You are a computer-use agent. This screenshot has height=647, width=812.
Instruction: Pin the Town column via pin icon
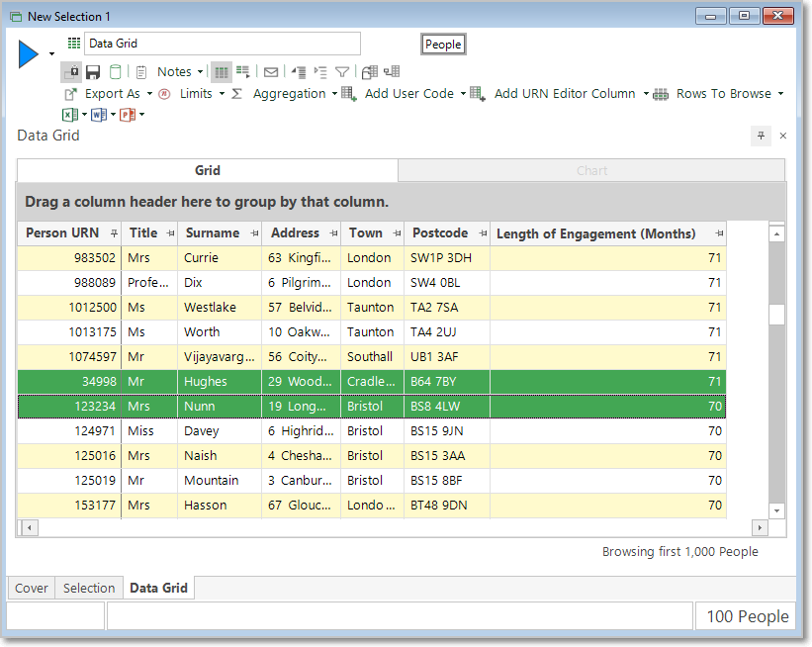(397, 233)
